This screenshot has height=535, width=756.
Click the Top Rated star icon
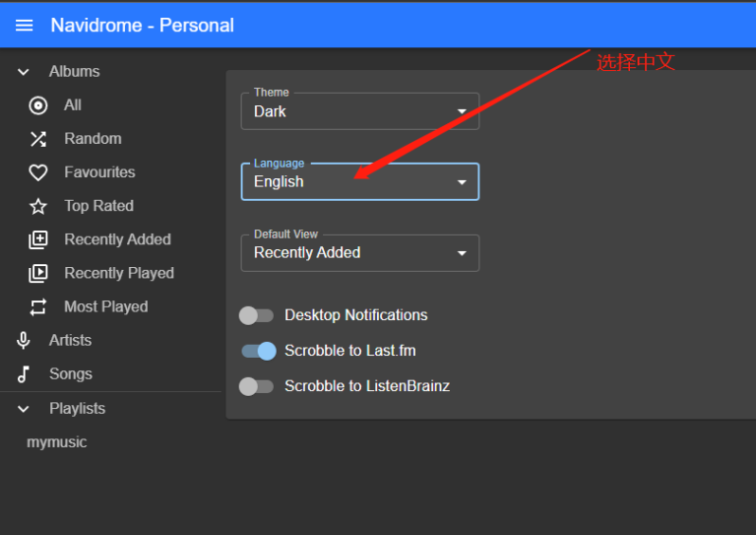(x=38, y=206)
